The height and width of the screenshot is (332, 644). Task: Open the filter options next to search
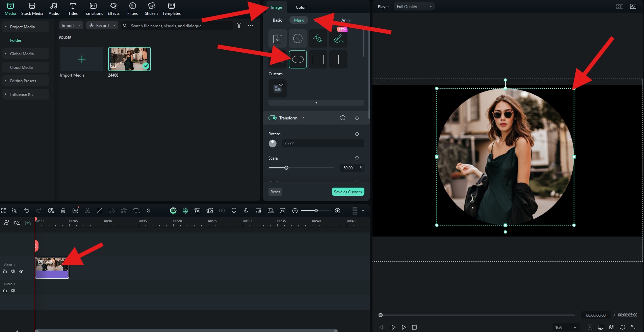point(240,26)
